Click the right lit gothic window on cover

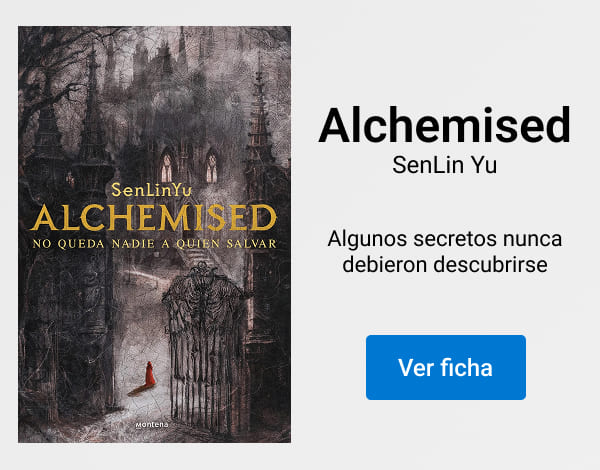tap(212, 168)
